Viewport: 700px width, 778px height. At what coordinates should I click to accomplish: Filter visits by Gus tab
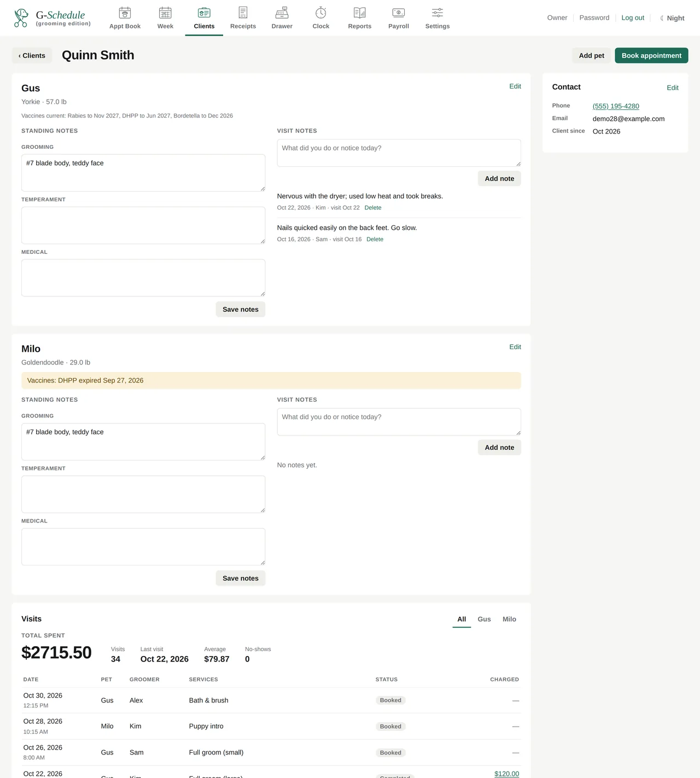(x=484, y=619)
